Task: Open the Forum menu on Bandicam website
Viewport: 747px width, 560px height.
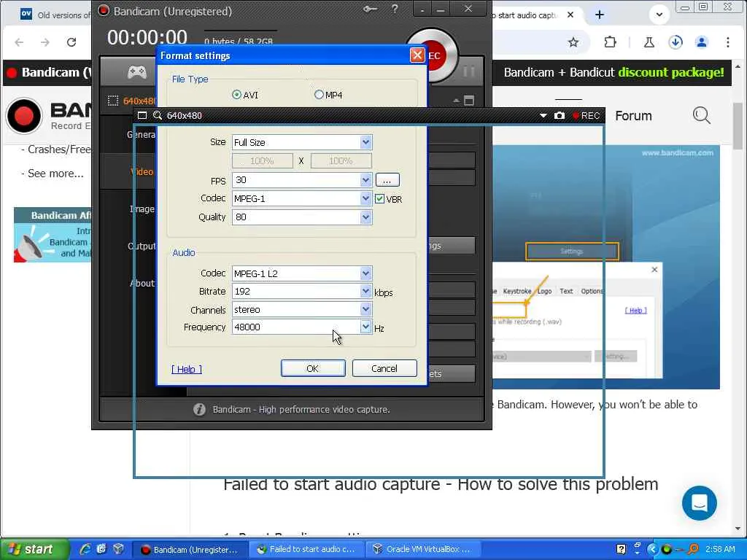Action: (x=633, y=116)
